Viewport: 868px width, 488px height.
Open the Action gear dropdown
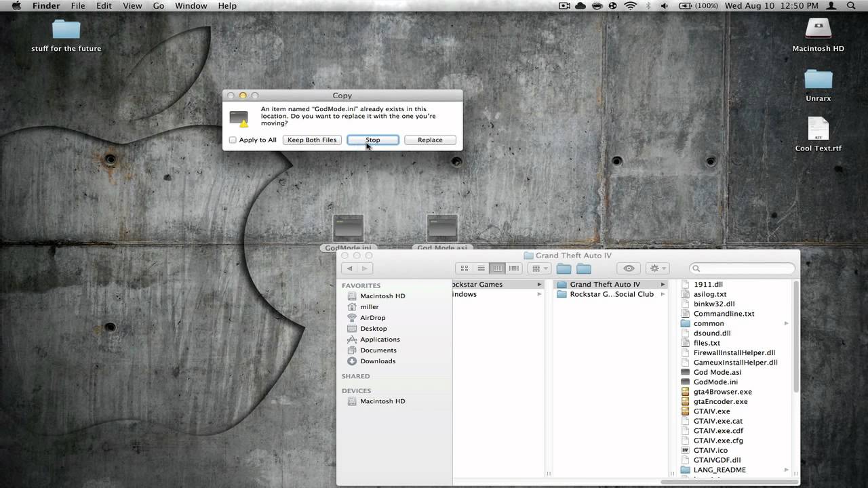click(657, 268)
